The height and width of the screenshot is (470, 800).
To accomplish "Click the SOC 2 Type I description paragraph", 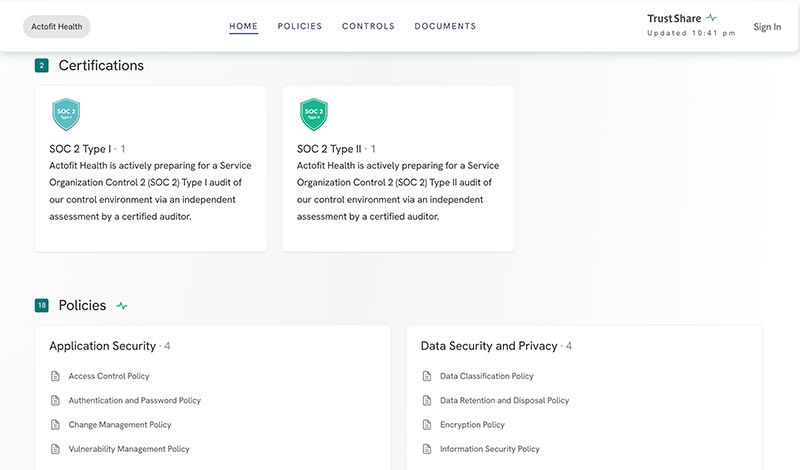I will point(150,191).
